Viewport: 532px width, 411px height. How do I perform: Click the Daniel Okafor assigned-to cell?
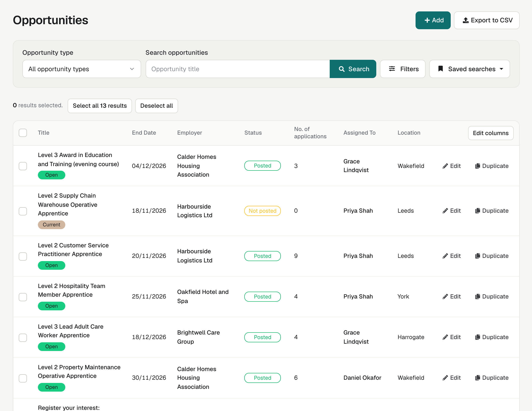[x=362, y=378]
